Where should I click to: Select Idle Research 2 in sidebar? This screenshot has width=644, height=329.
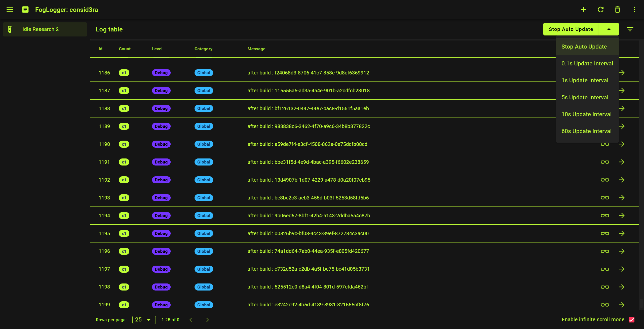pos(45,29)
